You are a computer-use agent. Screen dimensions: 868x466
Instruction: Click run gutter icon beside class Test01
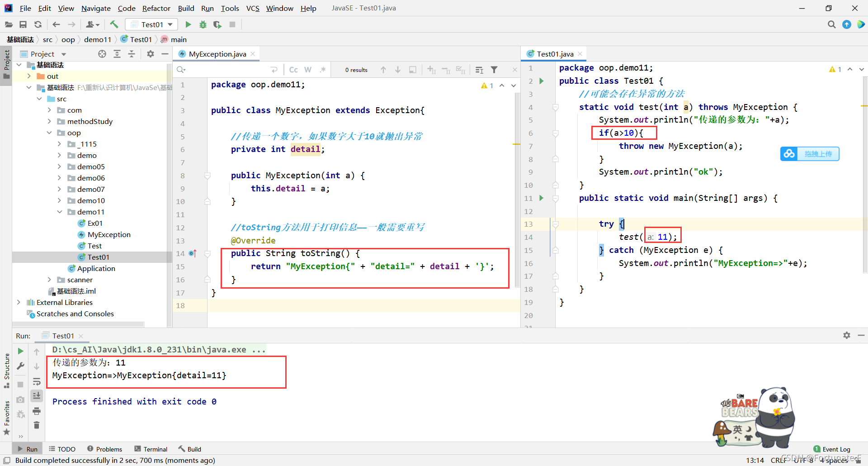point(542,81)
